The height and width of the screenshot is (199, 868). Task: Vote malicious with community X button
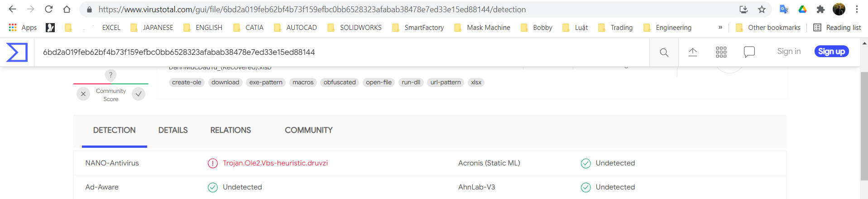pyautogui.click(x=83, y=94)
